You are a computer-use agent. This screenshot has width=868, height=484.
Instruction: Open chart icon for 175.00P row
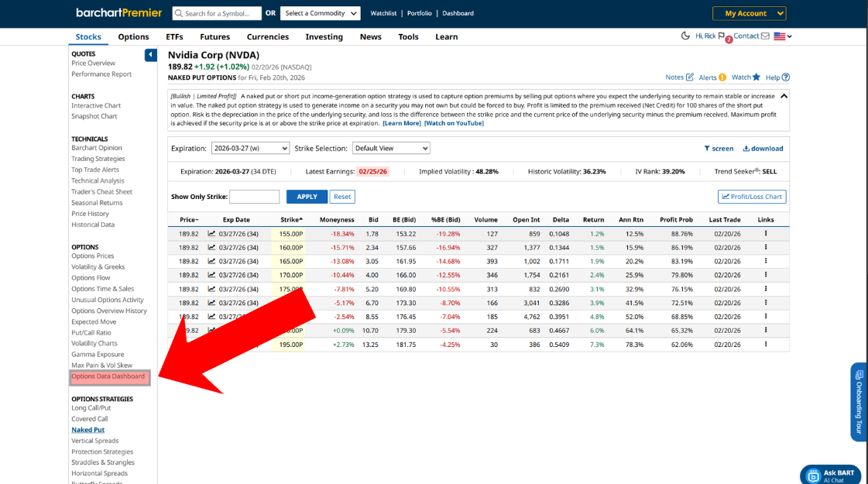(211, 289)
